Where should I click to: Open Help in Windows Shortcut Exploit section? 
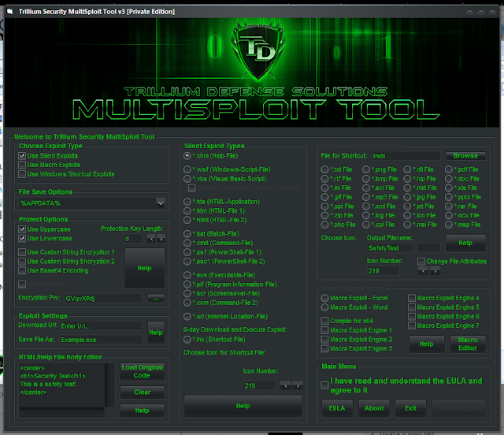tap(465, 243)
